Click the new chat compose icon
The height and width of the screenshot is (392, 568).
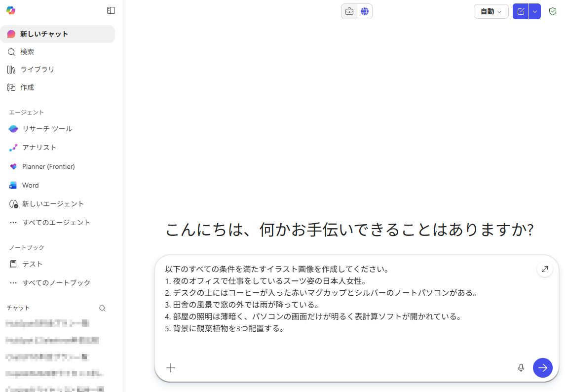[521, 11]
